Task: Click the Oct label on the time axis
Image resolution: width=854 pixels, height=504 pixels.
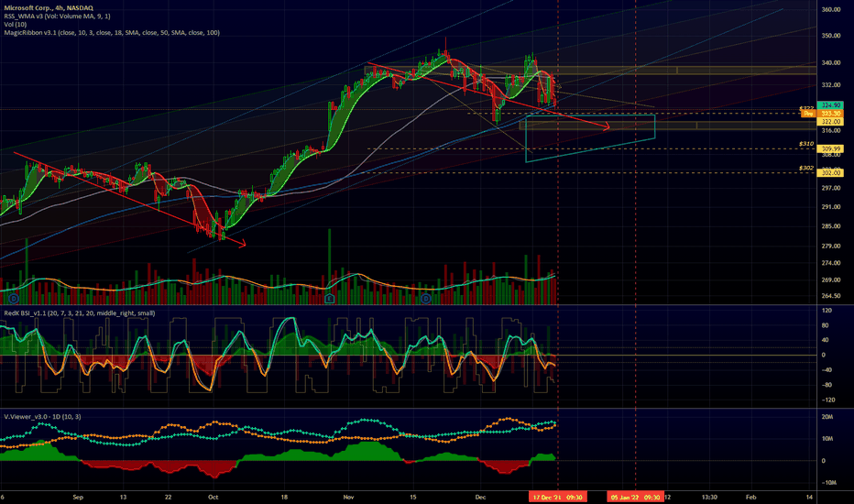Action: click(x=213, y=497)
